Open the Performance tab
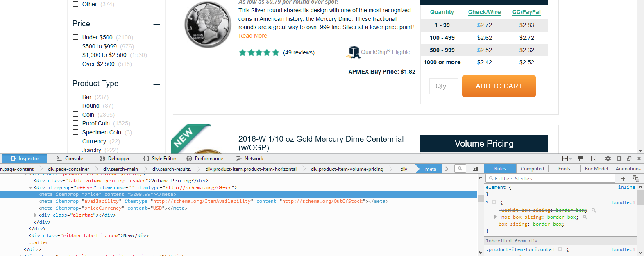 click(x=205, y=159)
